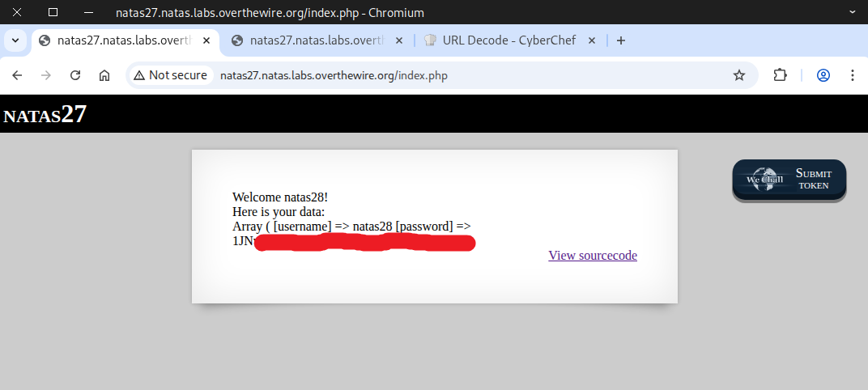Open the Extensions puzzle icon
The width and height of the screenshot is (868, 390).
click(780, 75)
